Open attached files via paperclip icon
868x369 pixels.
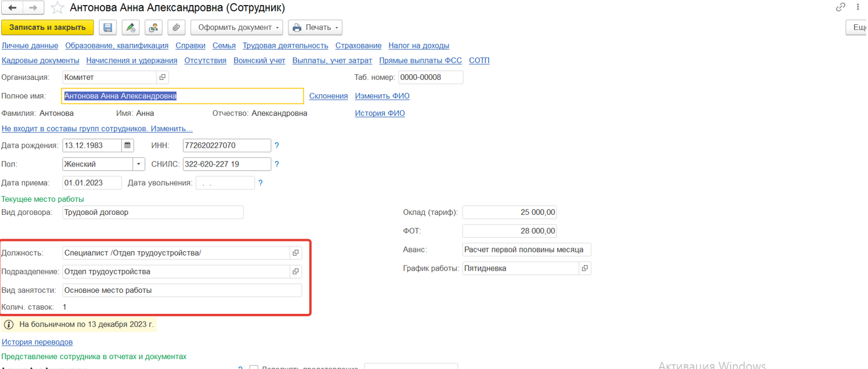point(176,27)
